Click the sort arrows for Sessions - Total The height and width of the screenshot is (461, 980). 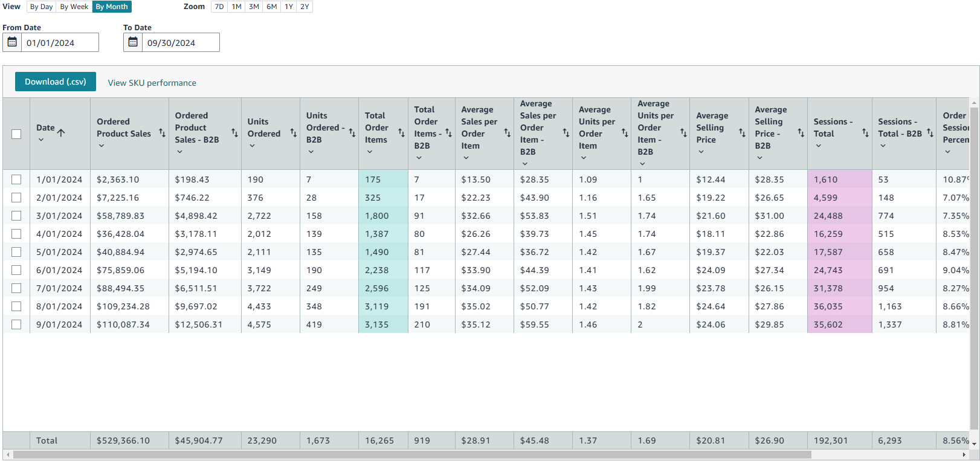[x=865, y=133]
